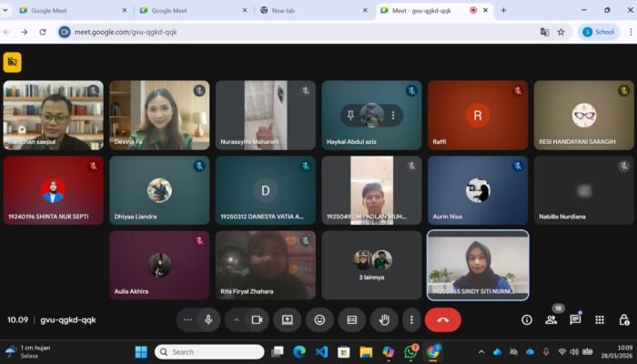Open the weather widget '1 cm hujan'
Image resolution: width=637 pixels, height=364 pixels.
point(28,352)
